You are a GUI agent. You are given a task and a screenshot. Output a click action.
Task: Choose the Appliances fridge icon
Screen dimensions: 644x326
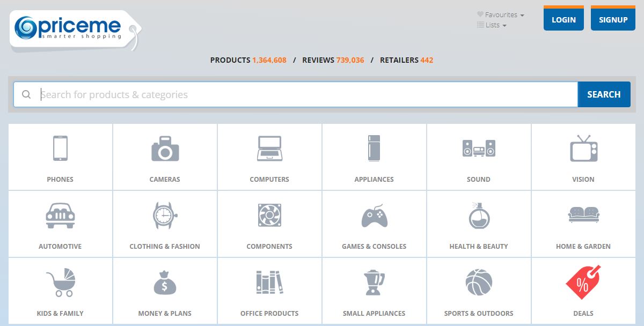pos(374,149)
